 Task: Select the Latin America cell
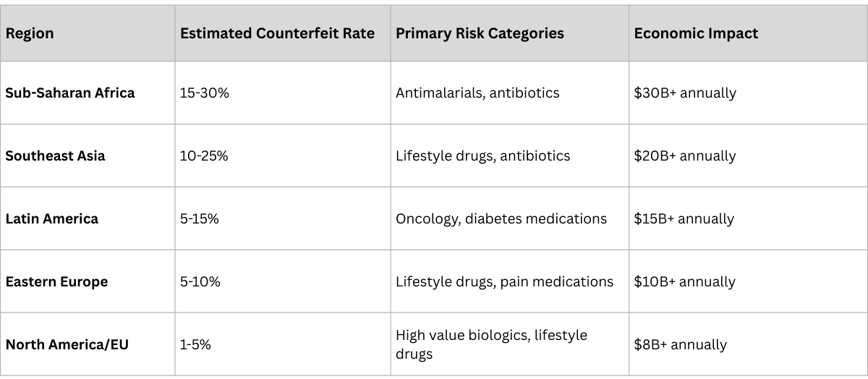click(x=52, y=218)
